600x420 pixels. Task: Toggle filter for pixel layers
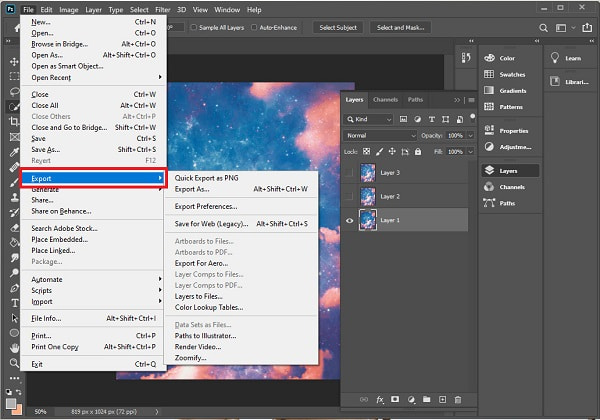click(x=403, y=119)
